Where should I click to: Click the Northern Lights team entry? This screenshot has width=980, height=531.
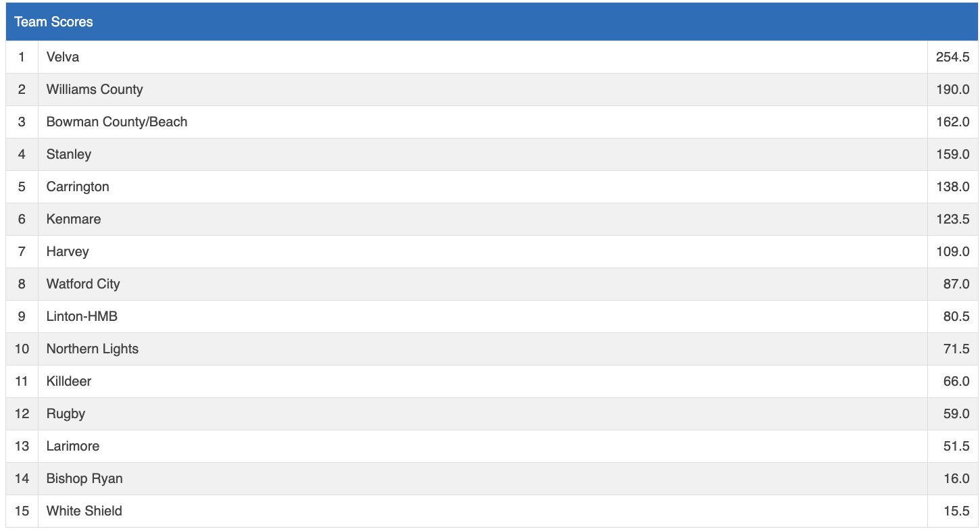click(93, 349)
